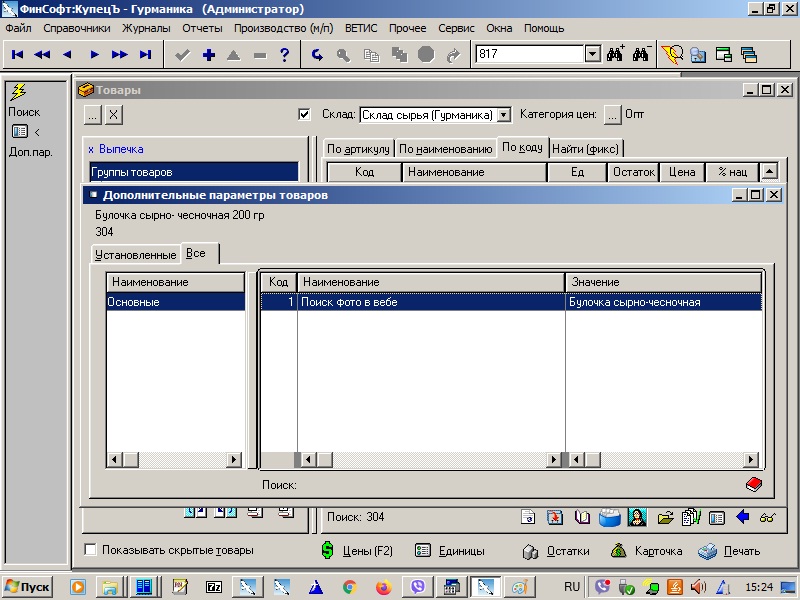Click the glasses view icon
This screenshot has width=800, height=600.
pyautogui.click(x=767, y=517)
